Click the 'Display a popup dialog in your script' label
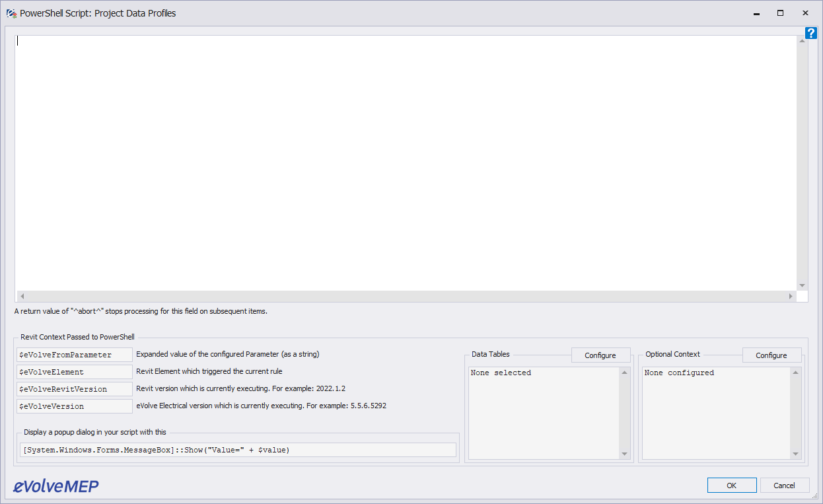 (95, 432)
